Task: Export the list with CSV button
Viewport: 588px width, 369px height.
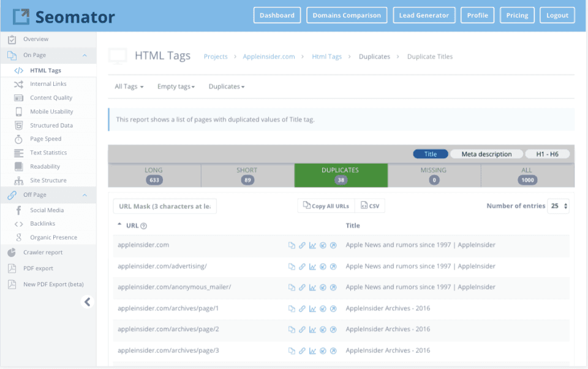Action: pos(370,206)
